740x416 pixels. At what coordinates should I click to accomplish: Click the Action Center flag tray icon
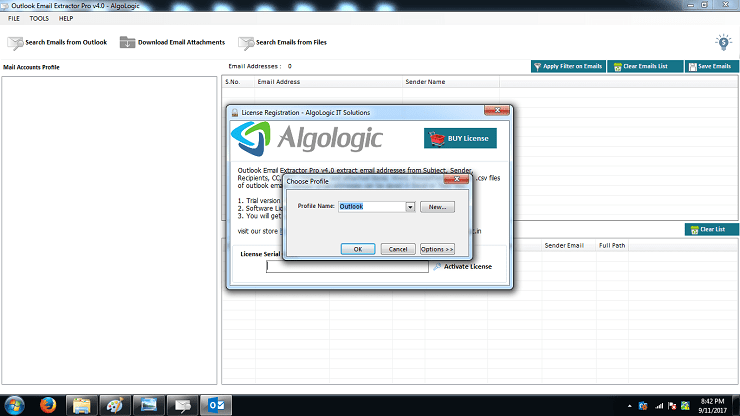pyautogui.click(x=672, y=406)
